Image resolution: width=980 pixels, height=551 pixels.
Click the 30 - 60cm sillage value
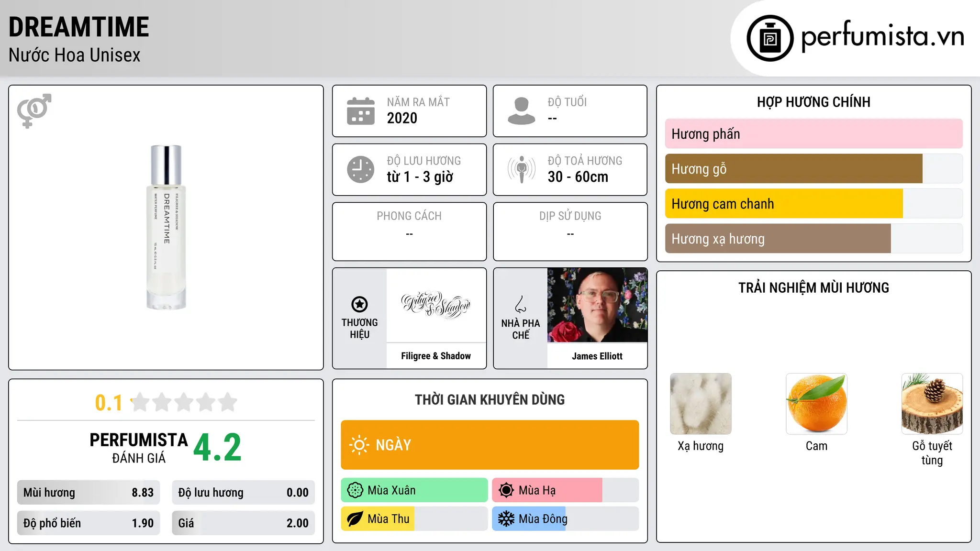pyautogui.click(x=578, y=177)
